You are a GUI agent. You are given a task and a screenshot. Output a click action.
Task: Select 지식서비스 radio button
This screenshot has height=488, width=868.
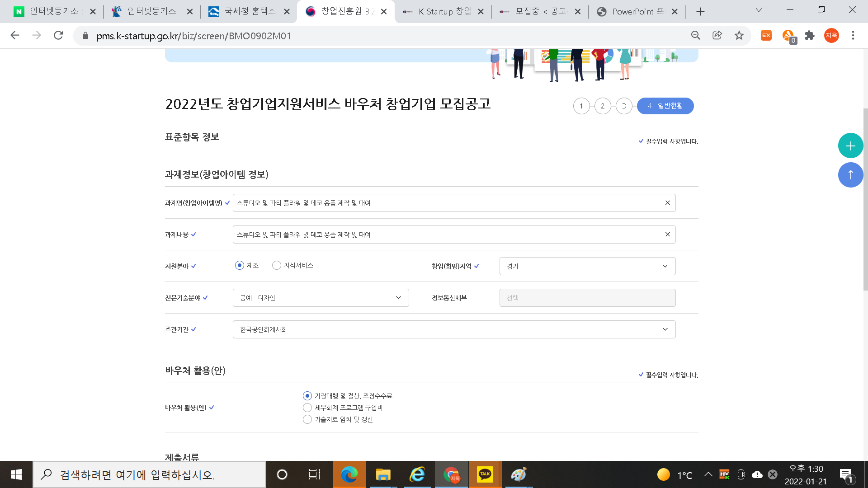click(x=277, y=265)
